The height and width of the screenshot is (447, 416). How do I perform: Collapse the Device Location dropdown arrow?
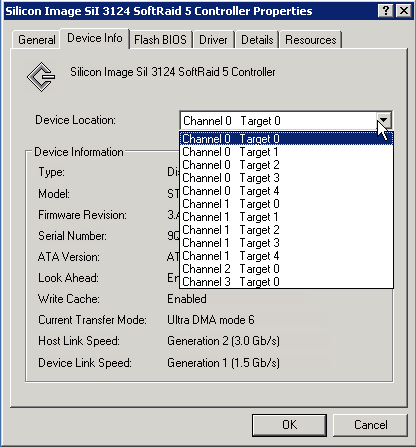point(384,120)
